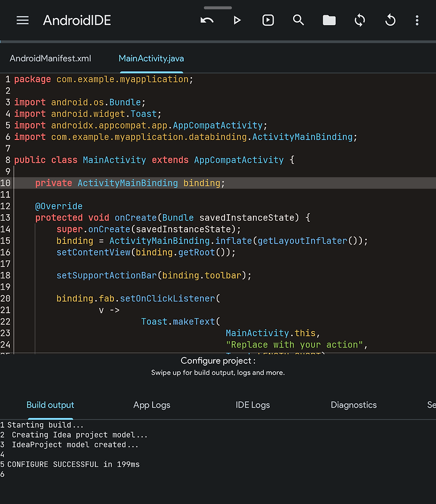The width and height of the screenshot is (436, 504).
Task: Open search with magnifier icon
Action: (x=298, y=20)
